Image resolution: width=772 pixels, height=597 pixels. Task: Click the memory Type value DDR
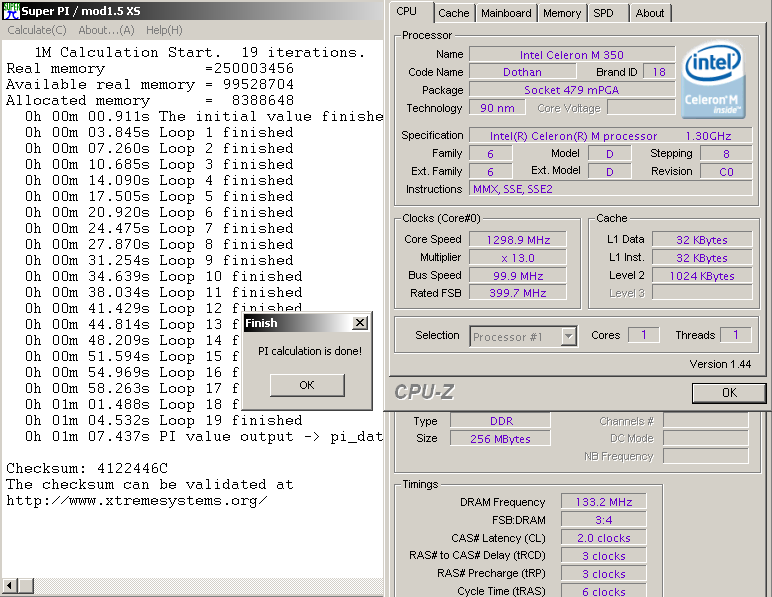500,421
